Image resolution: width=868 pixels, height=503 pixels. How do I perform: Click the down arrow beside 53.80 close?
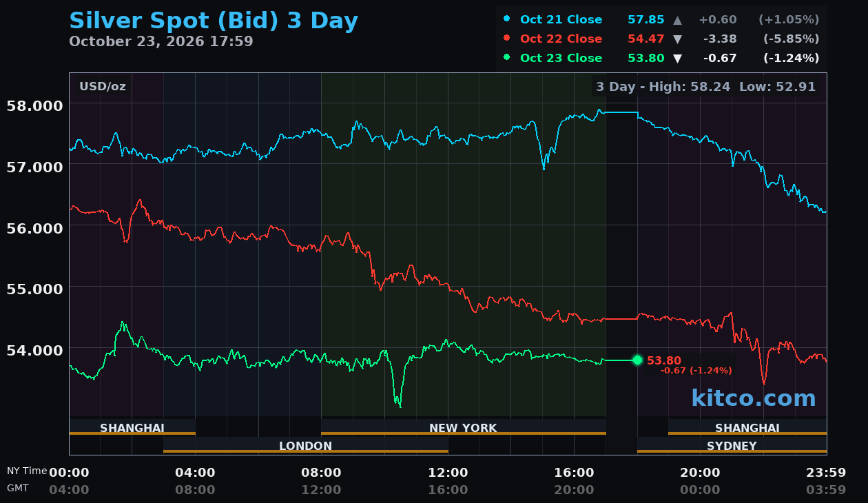coord(677,58)
